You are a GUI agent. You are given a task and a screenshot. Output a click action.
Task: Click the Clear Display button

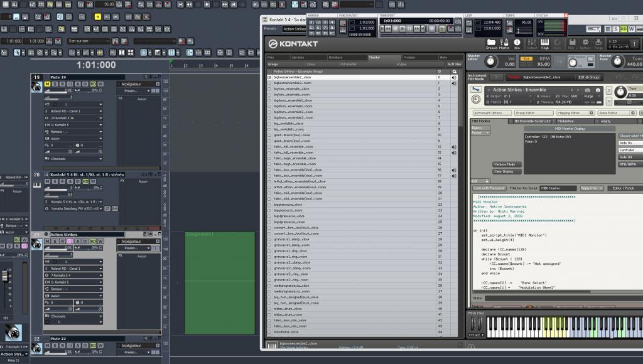coord(507,171)
